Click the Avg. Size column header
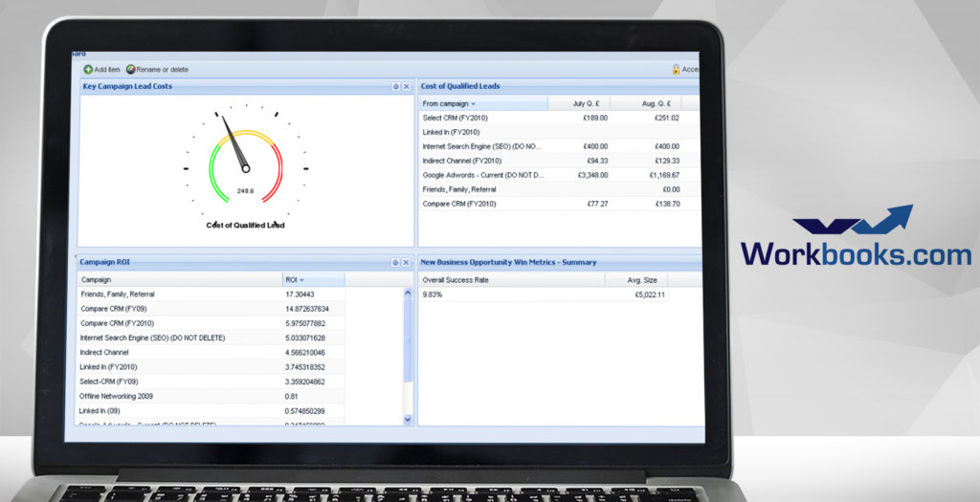Viewport: 980px width, 502px height. 636,280
